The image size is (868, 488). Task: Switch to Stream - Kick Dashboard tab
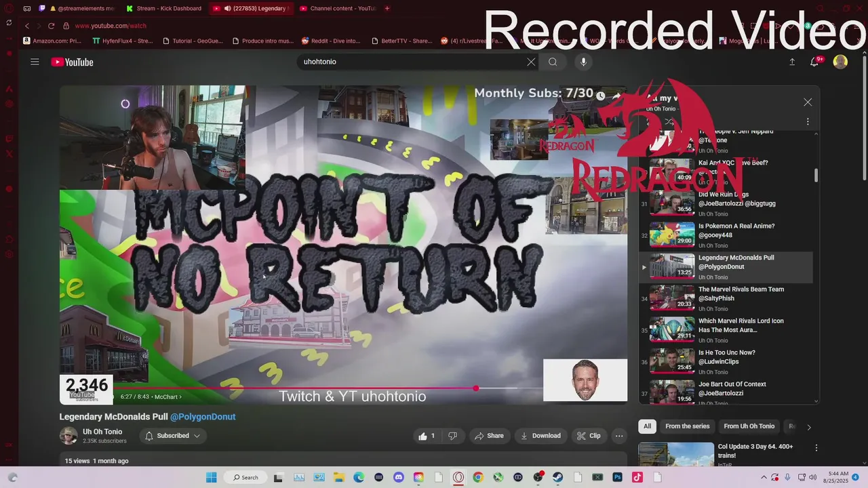point(163,8)
